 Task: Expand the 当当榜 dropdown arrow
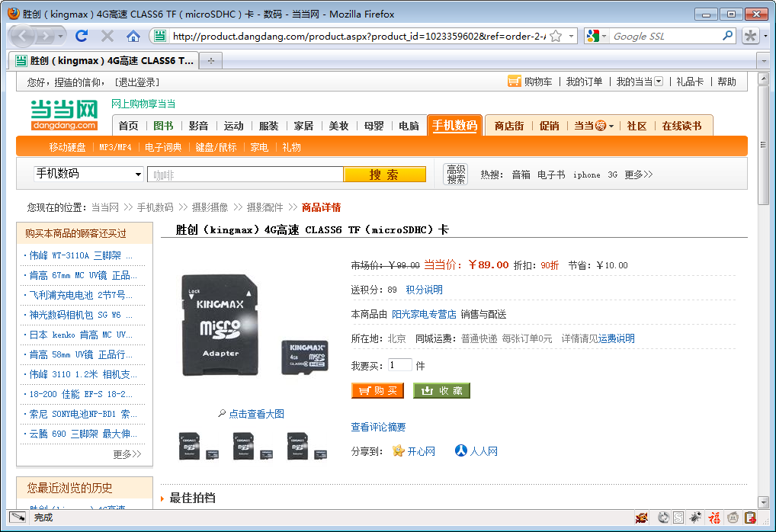click(x=611, y=127)
